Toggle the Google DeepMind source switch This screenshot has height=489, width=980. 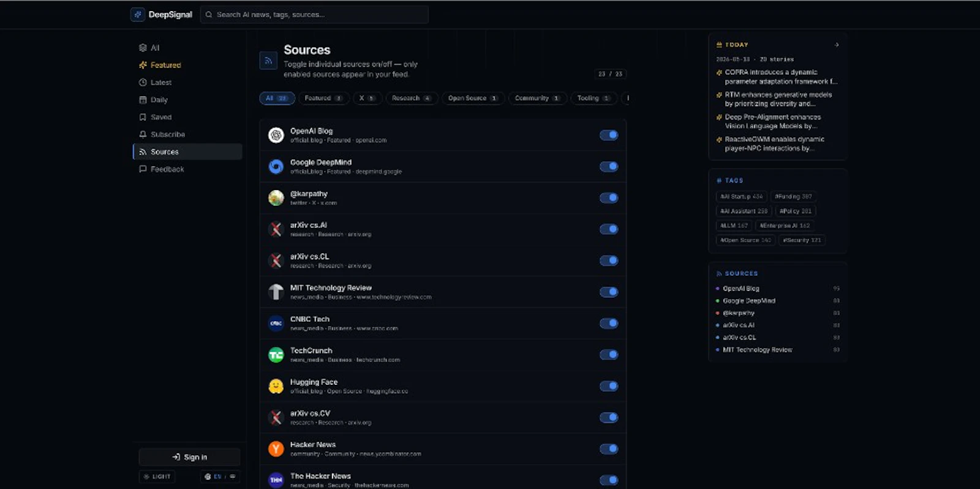[x=609, y=167]
